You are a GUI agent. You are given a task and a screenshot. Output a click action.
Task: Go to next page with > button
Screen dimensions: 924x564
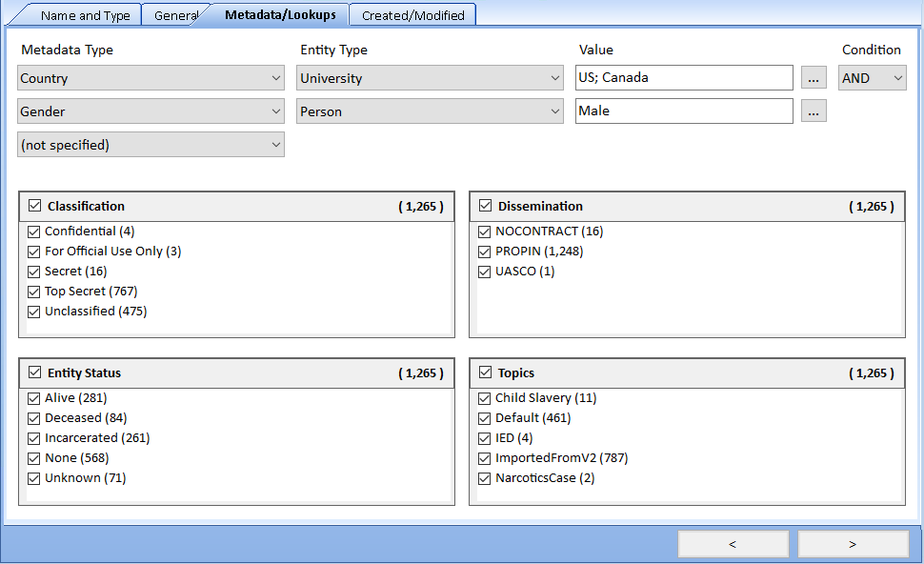(x=853, y=544)
